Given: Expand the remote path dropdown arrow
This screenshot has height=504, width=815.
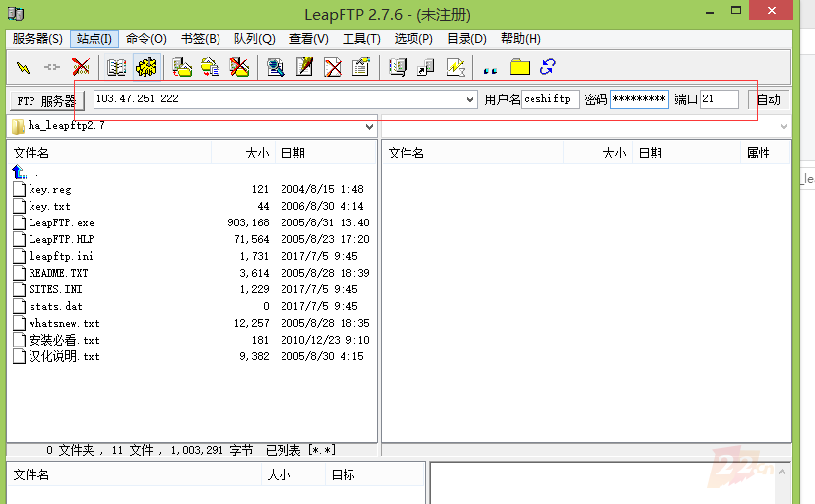Looking at the screenshot, I should (784, 126).
